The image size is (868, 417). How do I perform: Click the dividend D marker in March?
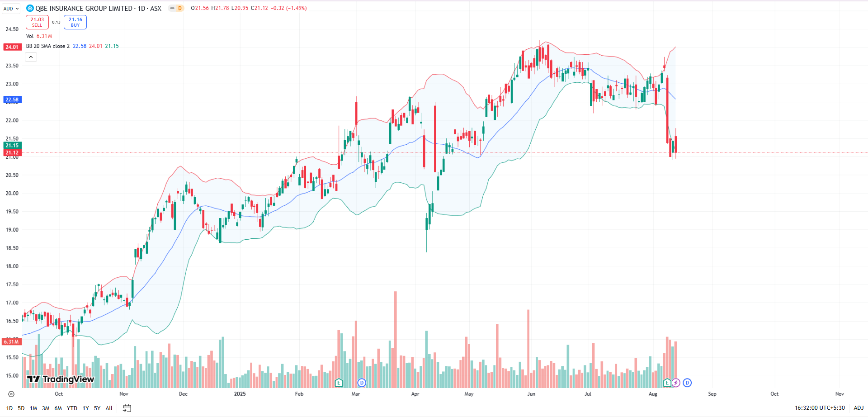coord(362,383)
